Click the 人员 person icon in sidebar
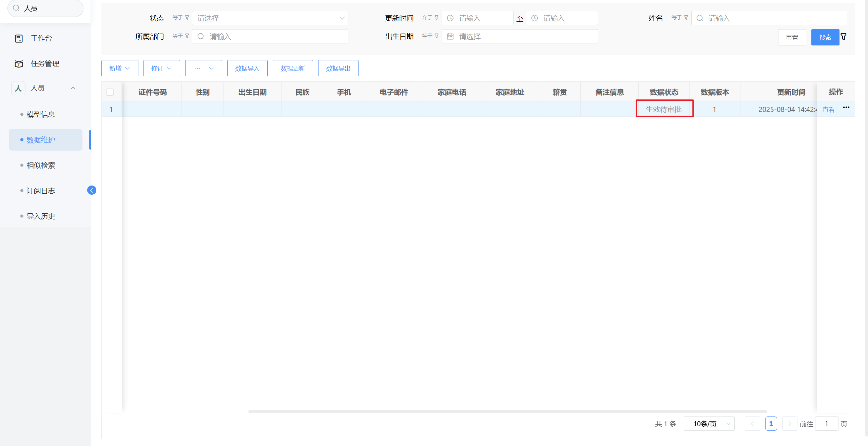The image size is (868, 446). pos(18,88)
